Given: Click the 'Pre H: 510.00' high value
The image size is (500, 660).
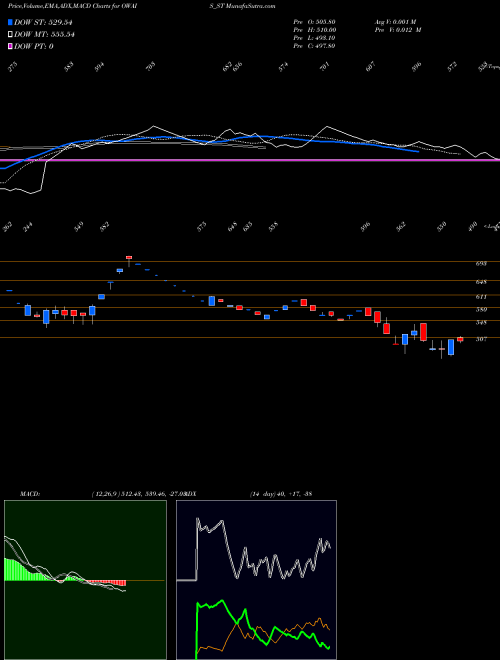Looking at the screenshot, I should [x=314, y=30].
